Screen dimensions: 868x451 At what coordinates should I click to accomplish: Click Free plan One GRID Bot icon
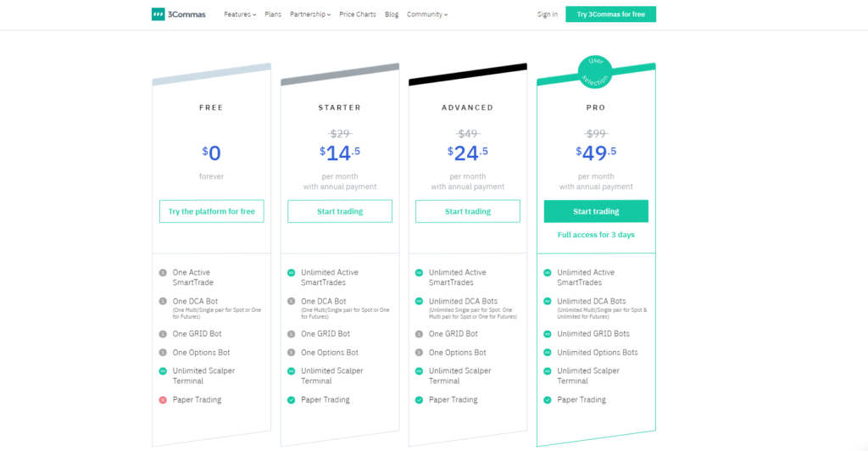(x=163, y=334)
